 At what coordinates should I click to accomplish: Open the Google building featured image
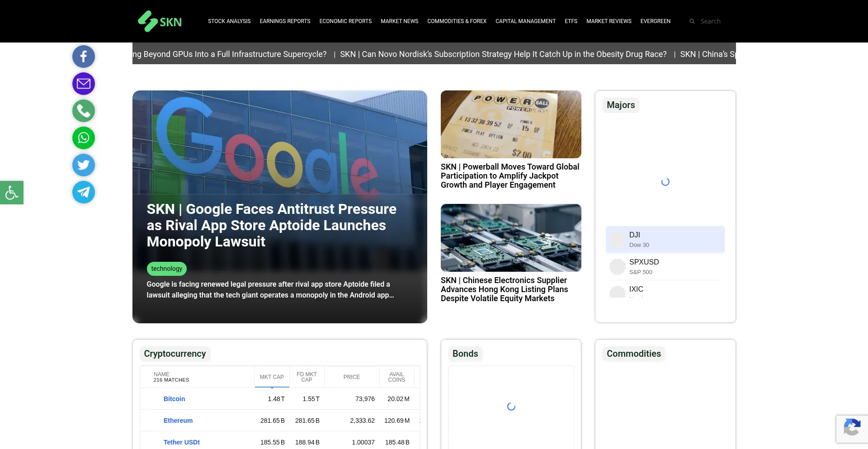pyautogui.click(x=279, y=142)
